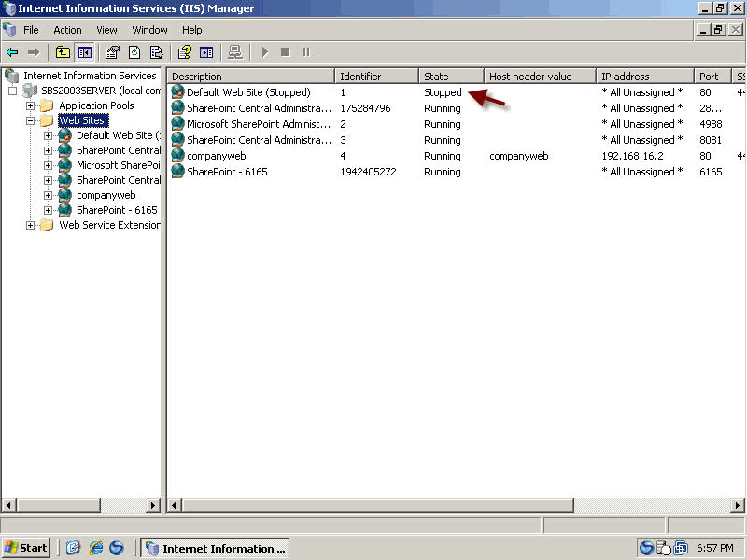Sort by the Description column header
This screenshot has height=560, width=747.
251,77
